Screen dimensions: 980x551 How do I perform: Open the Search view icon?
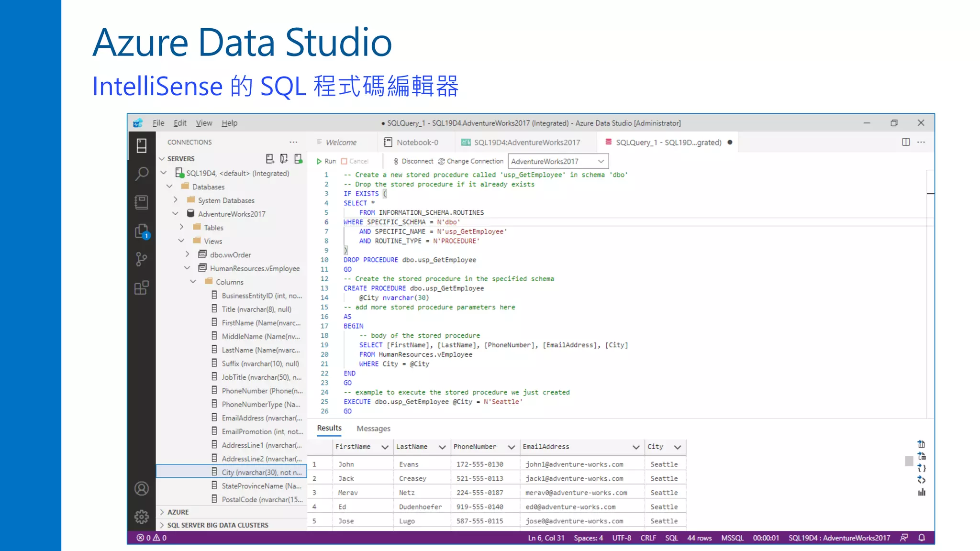(x=141, y=174)
